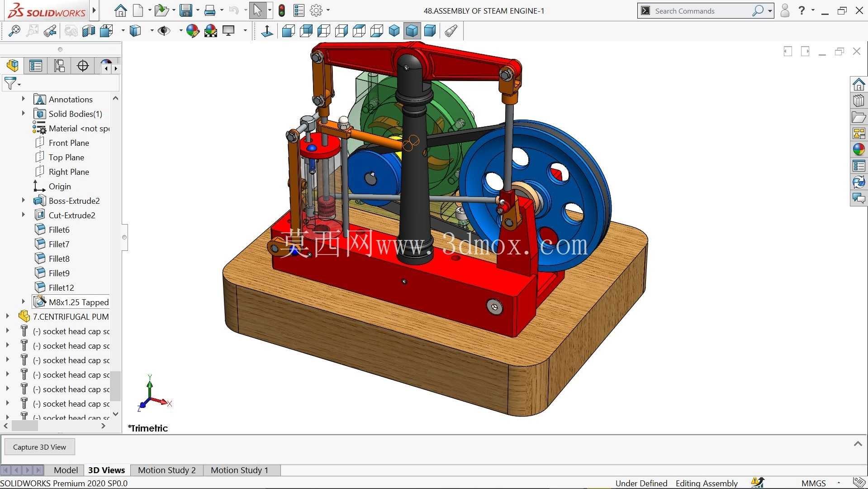
Task: Select the 3D Views tab
Action: pos(107,470)
